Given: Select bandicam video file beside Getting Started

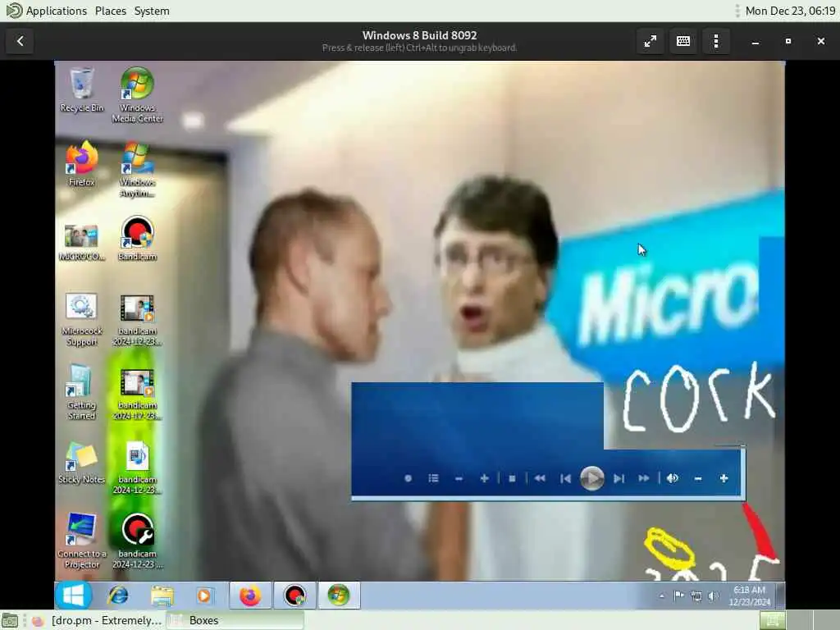Looking at the screenshot, I should coord(137,395).
